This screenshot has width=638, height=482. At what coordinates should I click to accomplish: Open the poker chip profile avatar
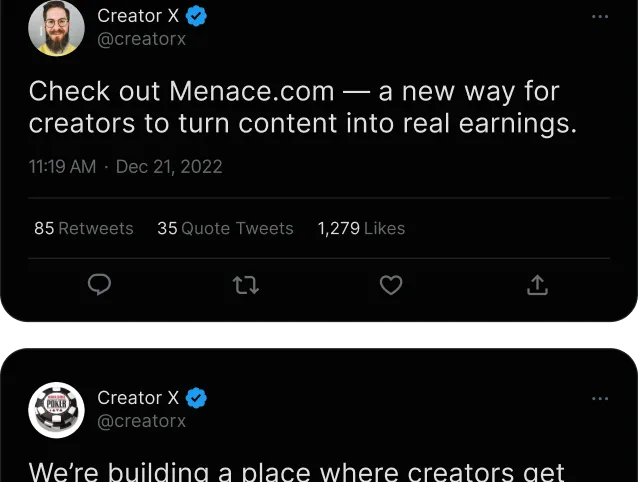(56, 410)
